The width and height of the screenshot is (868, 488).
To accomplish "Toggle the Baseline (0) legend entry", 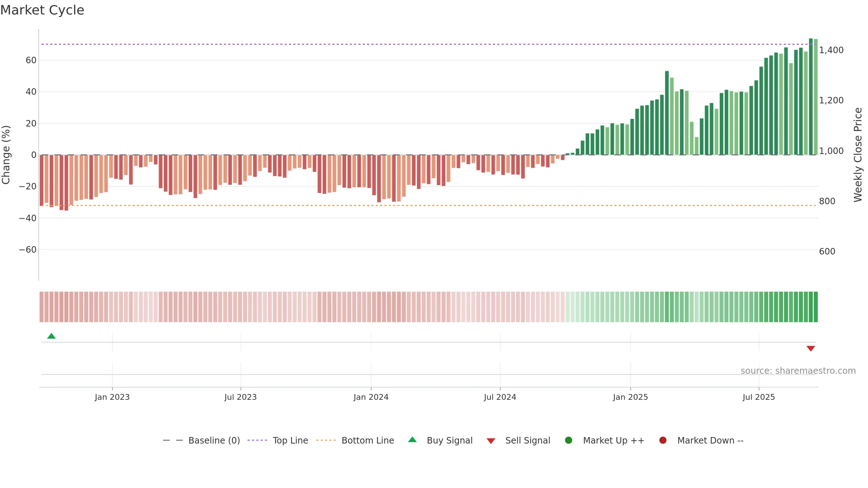I will (x=201, y=440).
